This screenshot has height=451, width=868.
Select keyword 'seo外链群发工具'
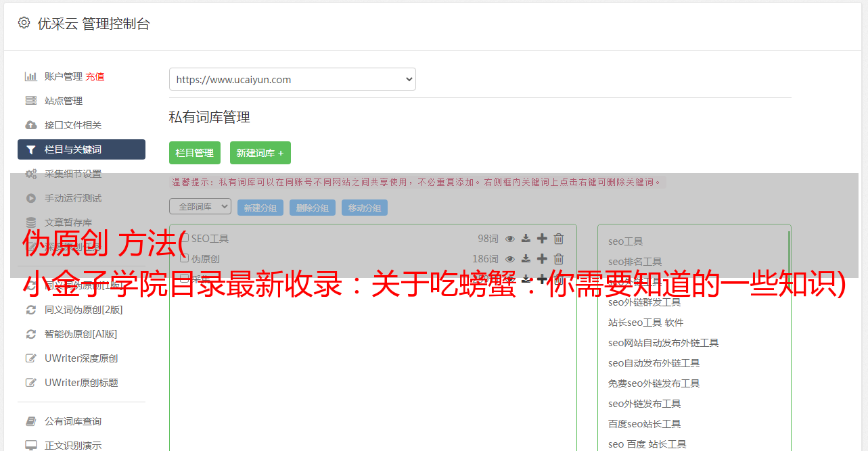645,302
